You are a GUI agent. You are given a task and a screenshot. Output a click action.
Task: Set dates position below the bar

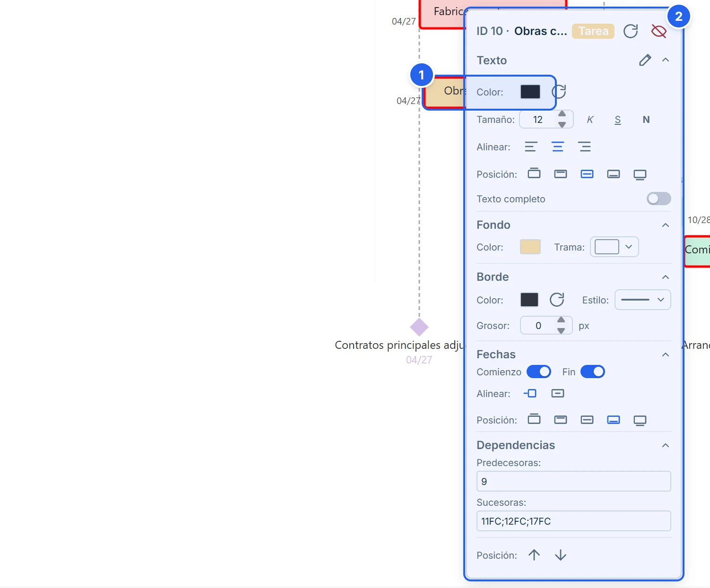[x=640, y=420]
